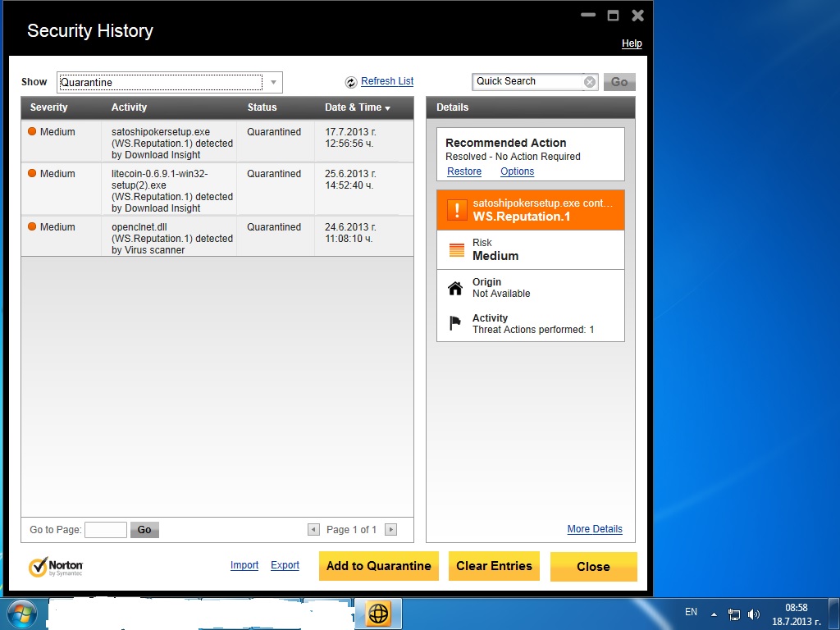Close Security History with the X
Screen dimensions: 840x630
click(x=637, y=16)
